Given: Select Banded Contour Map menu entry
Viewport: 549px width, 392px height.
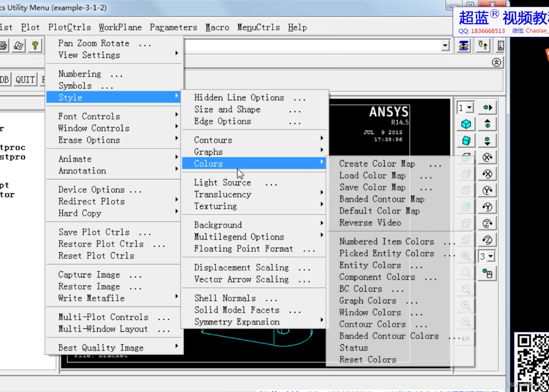Looking at the screenshot, I should point(381,199).
